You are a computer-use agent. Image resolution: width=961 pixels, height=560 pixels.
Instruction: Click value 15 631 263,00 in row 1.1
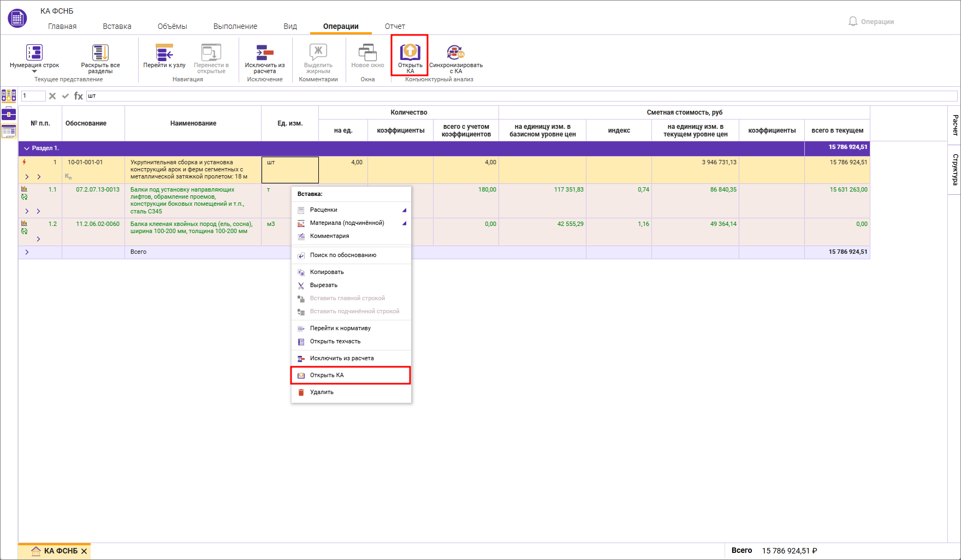point(849,189)
